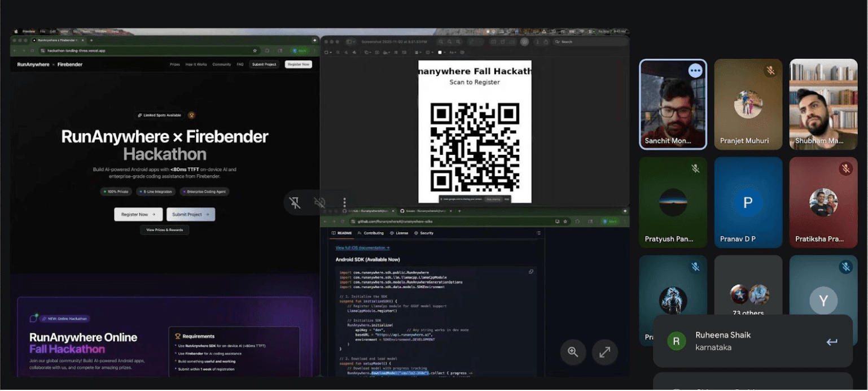
Task: Select the text annotation tool in Preview
Action: (x=378, y=52)
